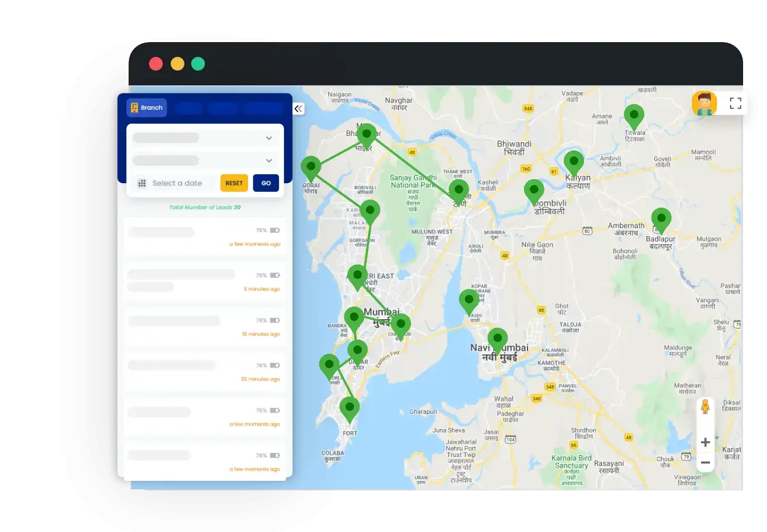Click the map pin at Chembur
This screenshot has width=767, height=532.
pos(401,327)
